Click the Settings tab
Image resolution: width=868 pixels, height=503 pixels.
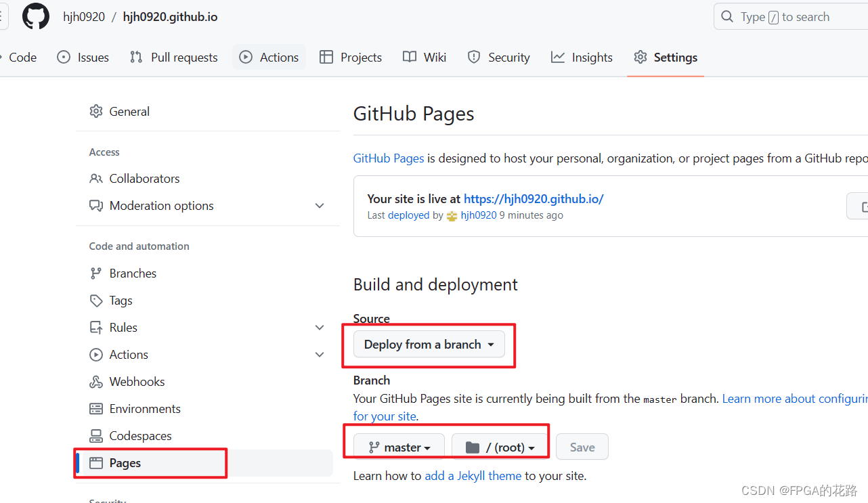pos(666,58)
